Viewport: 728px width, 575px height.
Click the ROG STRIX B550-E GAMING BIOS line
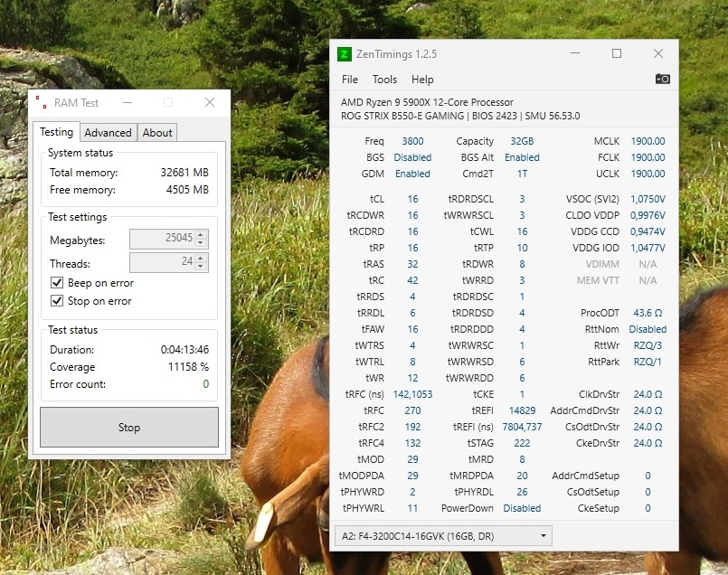coord(460,116)
